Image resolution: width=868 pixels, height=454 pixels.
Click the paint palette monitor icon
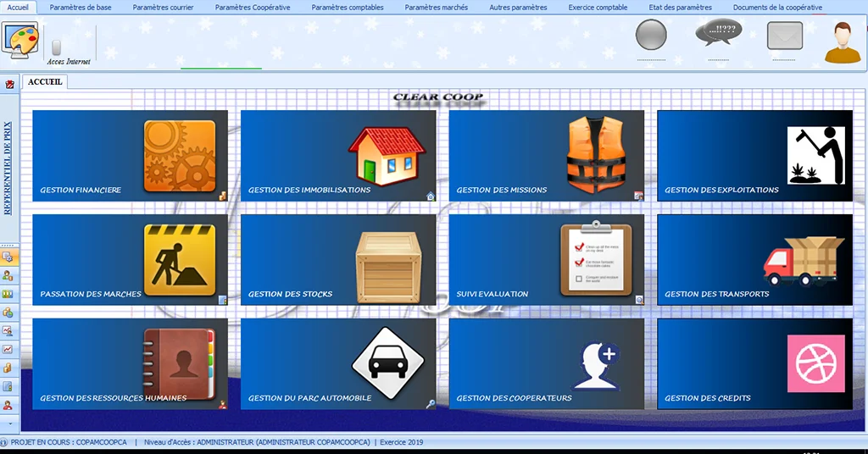click(x=20, y=41)
